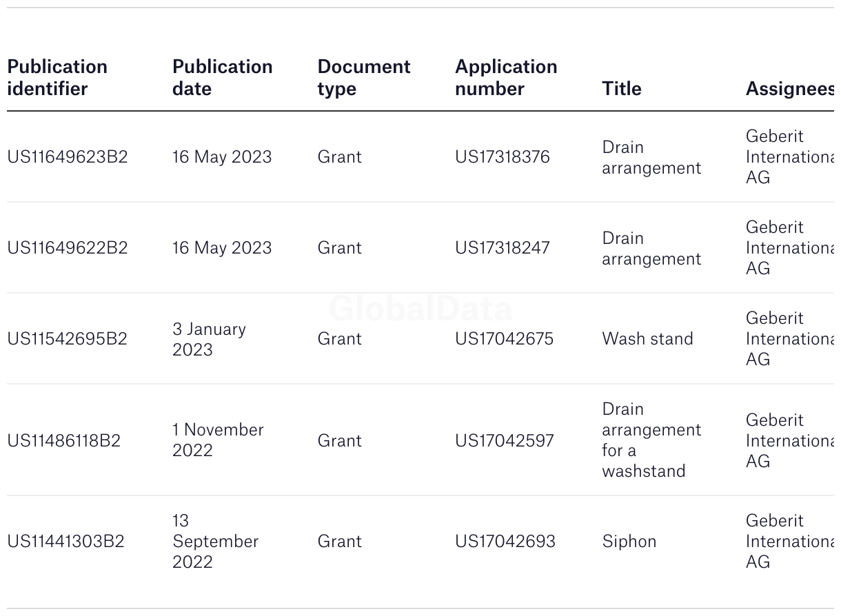841x616 pixels.
Task: Click application number US17318376
Action: [x=503, y=157]
